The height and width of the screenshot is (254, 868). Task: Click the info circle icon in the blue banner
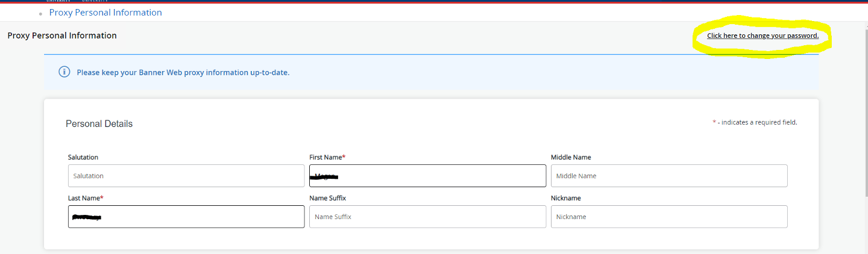coord(64,72)
